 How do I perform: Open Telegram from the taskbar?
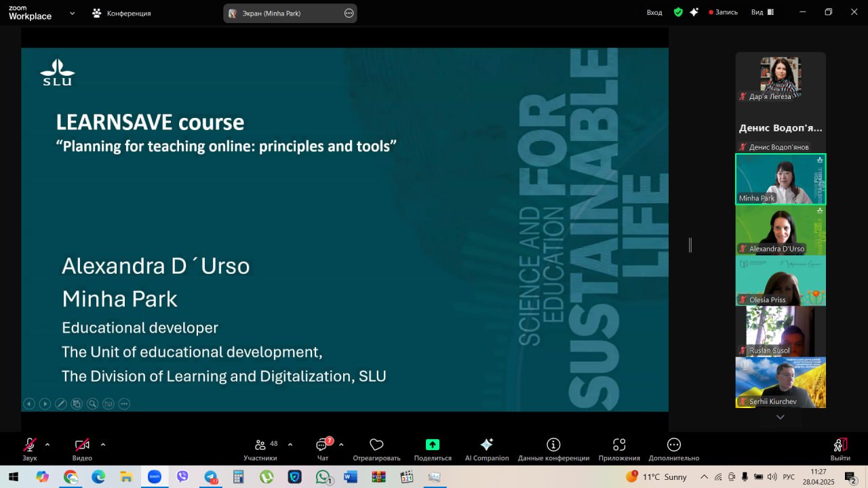pyautogui.click(x=211, y=476)
